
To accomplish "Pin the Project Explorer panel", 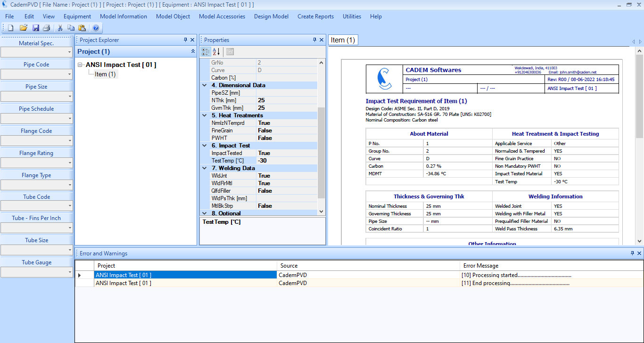I will pyautogui.click(x=185, y=40).
